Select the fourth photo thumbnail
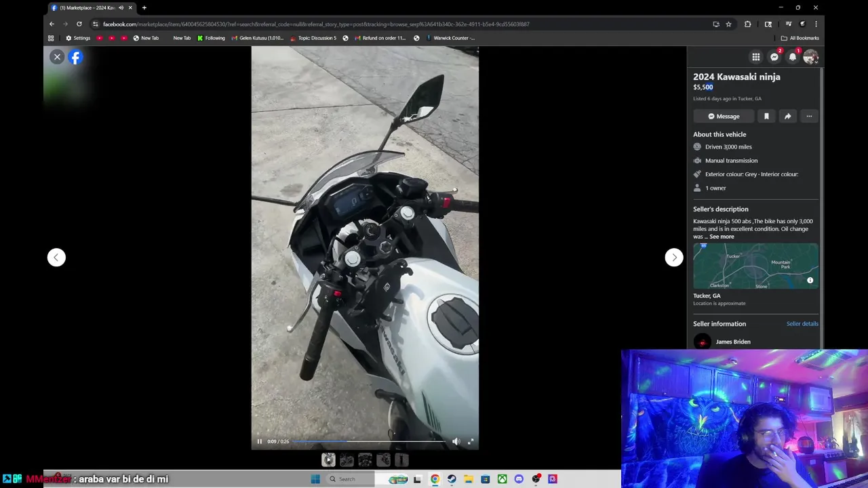The width and height of the screenshot is (868, 488). tap(383, 460)
